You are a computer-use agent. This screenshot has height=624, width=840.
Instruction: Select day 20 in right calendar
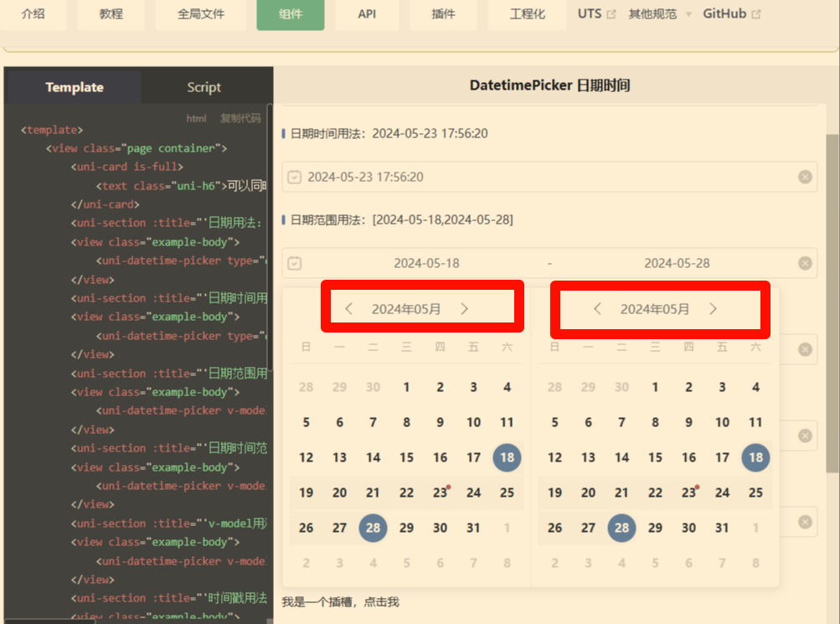pyautogui.click(x=588, y=492)
